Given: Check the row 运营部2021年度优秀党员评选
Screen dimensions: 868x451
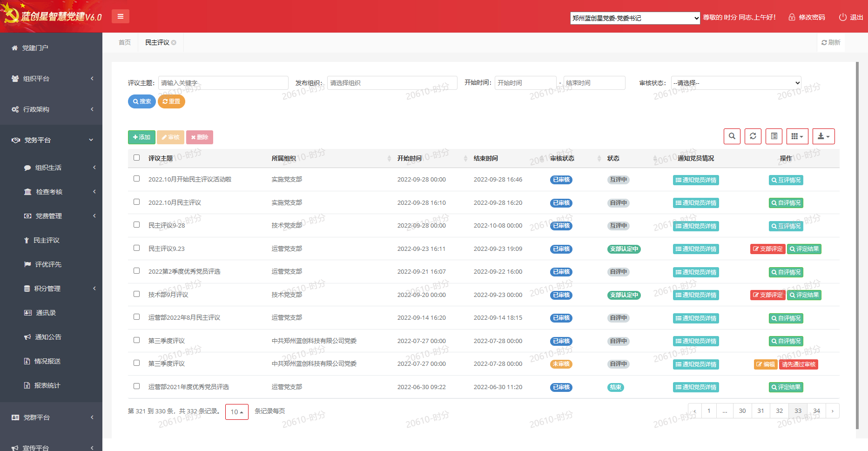Looking at the screenshot, I should [136, 386].
